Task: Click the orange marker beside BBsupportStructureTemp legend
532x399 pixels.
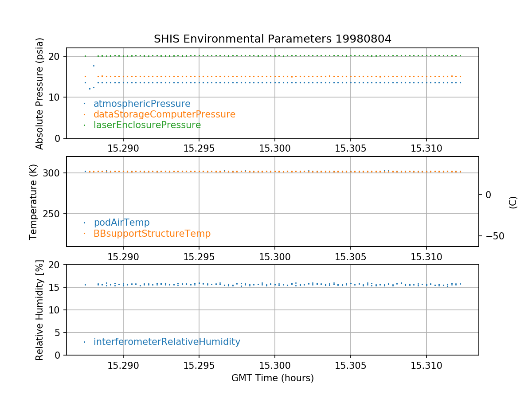Action: 84,233
